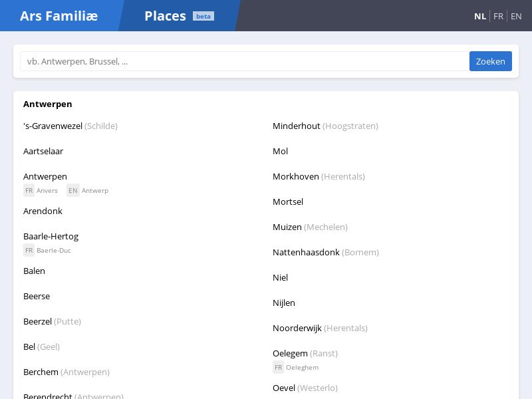The image size is (532, 399).
Task: Select Beerzel in Putte
Action: [x=38, y=321]
